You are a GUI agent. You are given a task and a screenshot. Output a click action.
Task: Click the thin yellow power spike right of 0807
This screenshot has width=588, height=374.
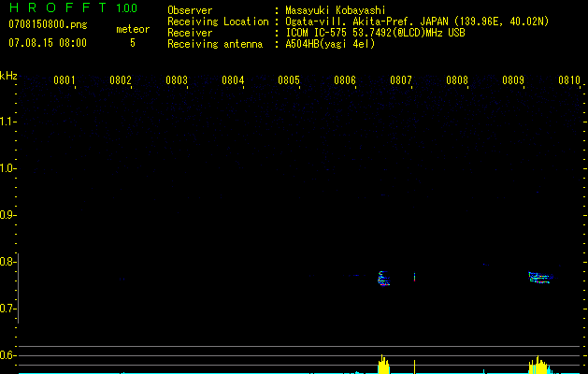coord(414,367)
